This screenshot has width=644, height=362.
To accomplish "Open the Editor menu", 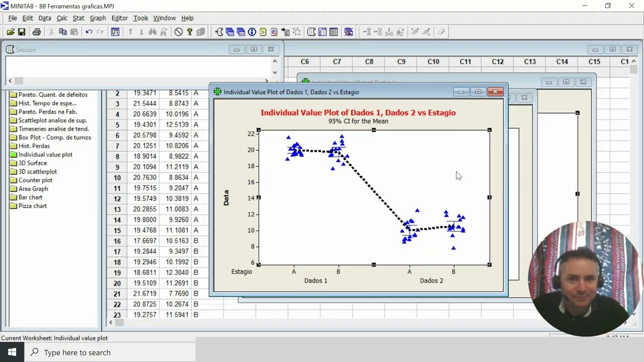I will 120,18.
